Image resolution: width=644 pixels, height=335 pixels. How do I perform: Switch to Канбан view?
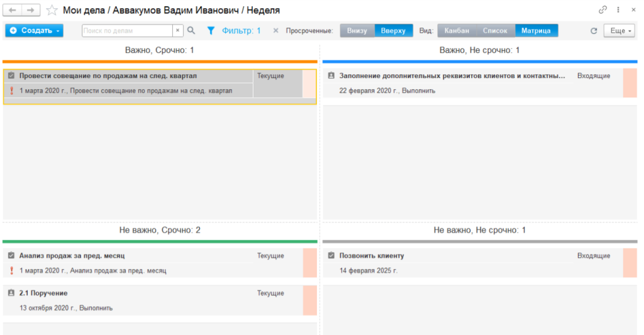tap(457, 30)
